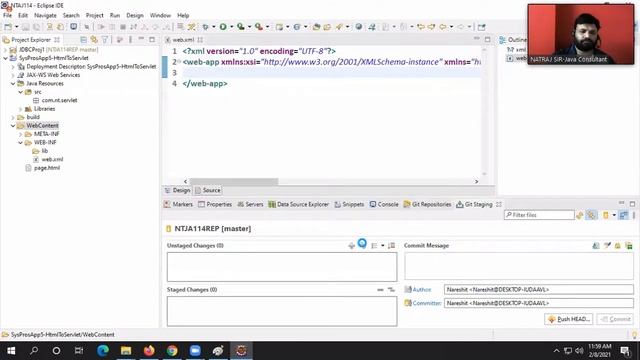Click the Add Signed-off-by icon
The image size is (640, 360).
pyautogui.click(x=607, y=245)
